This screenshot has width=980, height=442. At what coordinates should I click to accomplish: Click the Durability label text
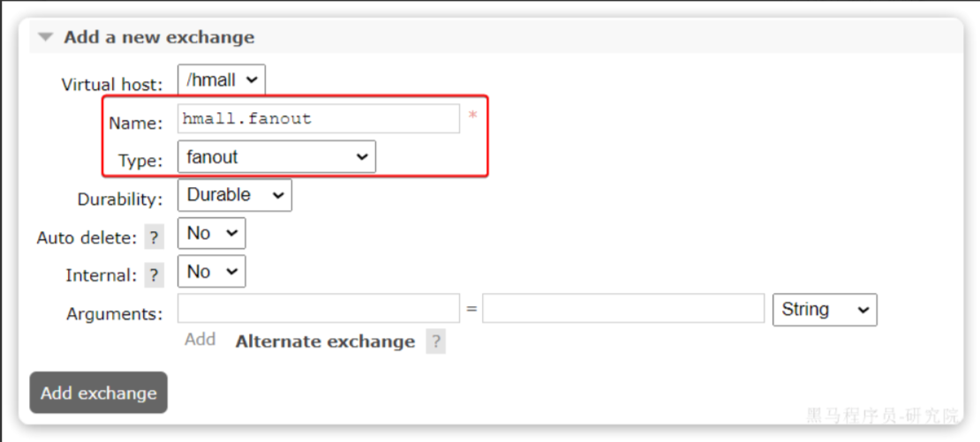pos(119,199)
